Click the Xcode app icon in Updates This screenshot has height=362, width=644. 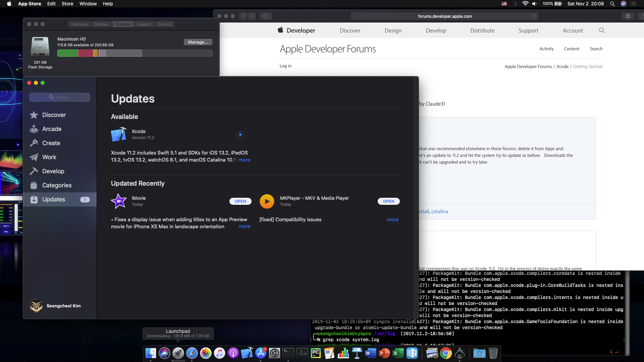(x=119, y=134)
